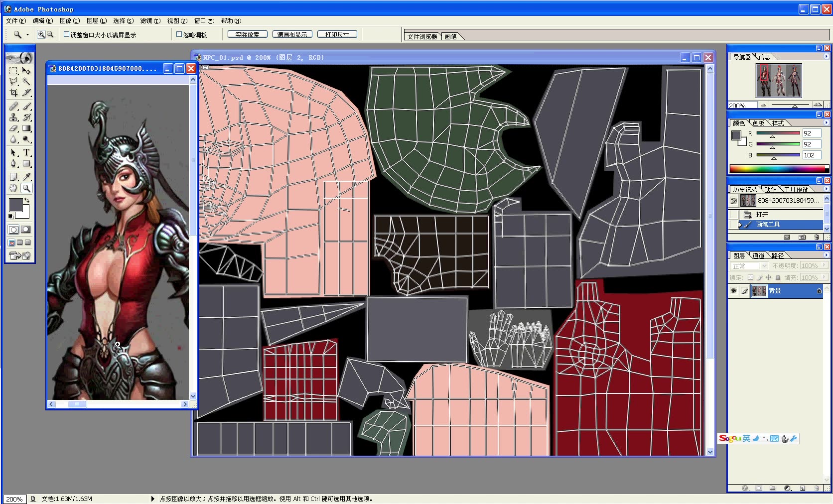Swap foreground and background colors

coord(27,200)
